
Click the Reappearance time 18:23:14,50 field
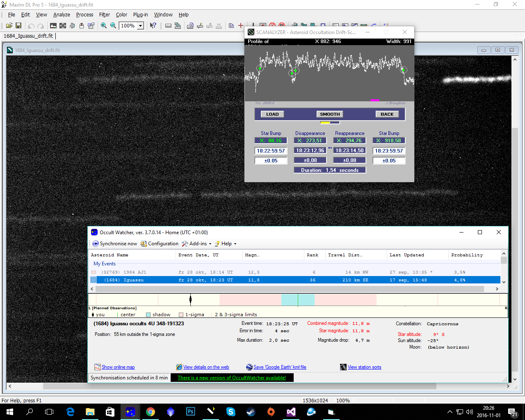click(x=349, y=151)
